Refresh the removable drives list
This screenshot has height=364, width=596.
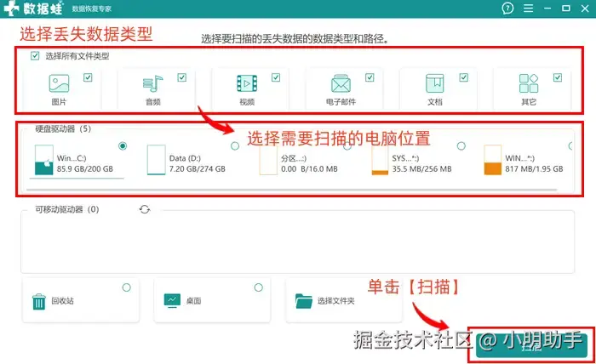point(145,209)
